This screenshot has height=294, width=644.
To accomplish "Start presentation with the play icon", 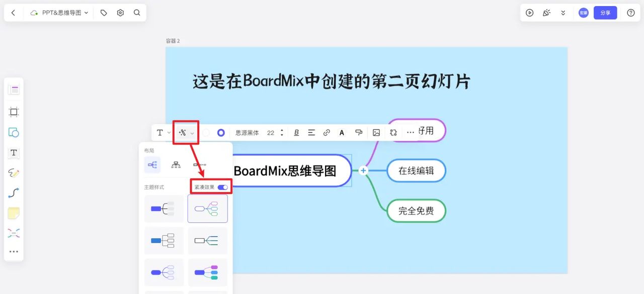I will click(x=529, y=13).
